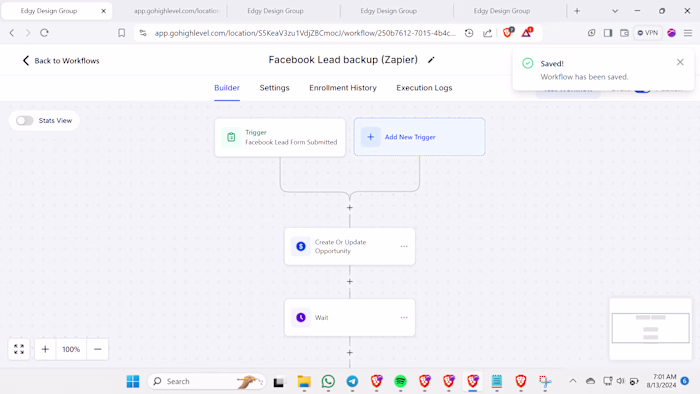
Task: Open the Wait action step
Action: click(350, 318)
